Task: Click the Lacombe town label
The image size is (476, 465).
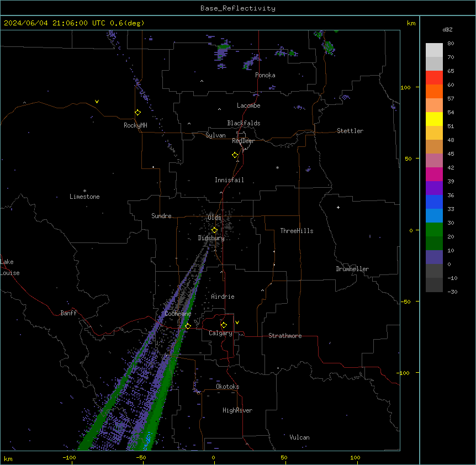Action: pos(248,105)
